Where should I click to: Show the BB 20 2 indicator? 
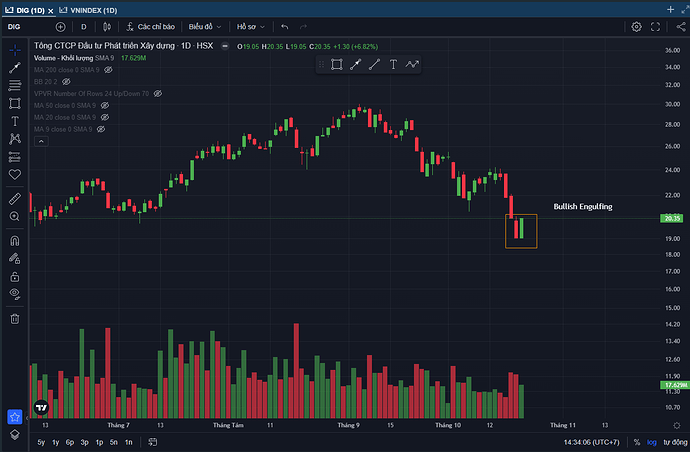coord(66,81)
